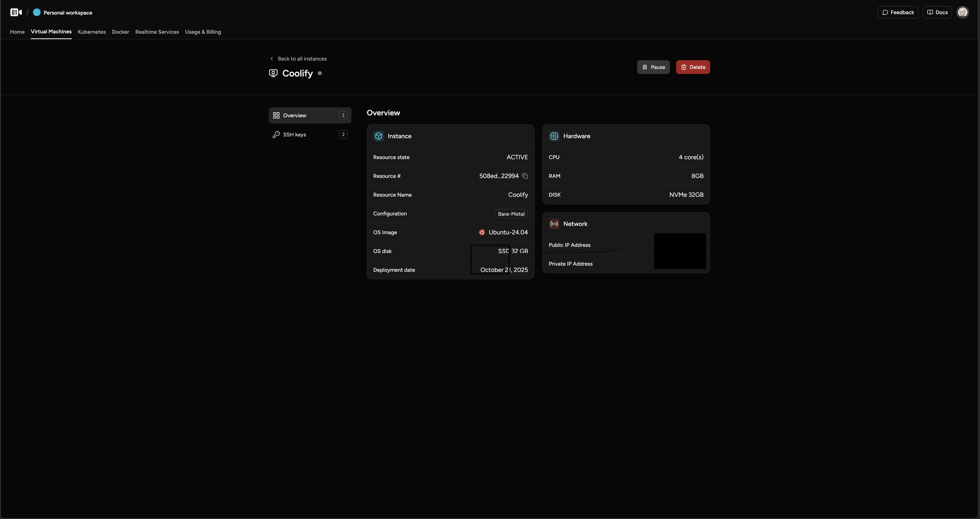
Task: Click the NVMe 32GB disk value
Action: pos(686,195)
